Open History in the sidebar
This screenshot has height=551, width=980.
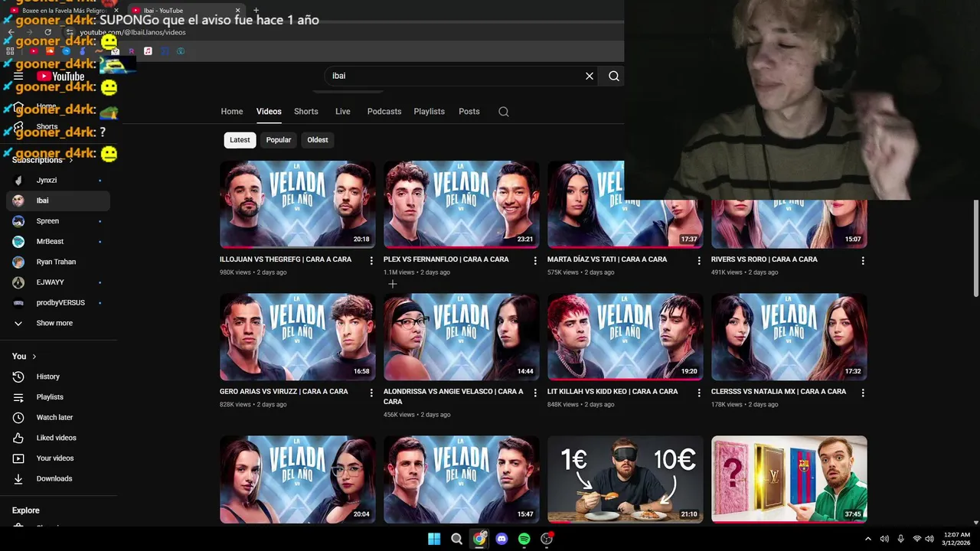click(58, 377)
